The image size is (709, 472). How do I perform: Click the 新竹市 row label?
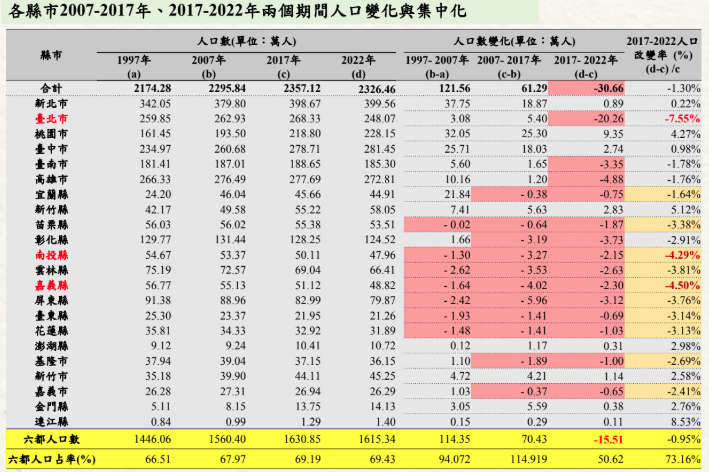(51, 376)
